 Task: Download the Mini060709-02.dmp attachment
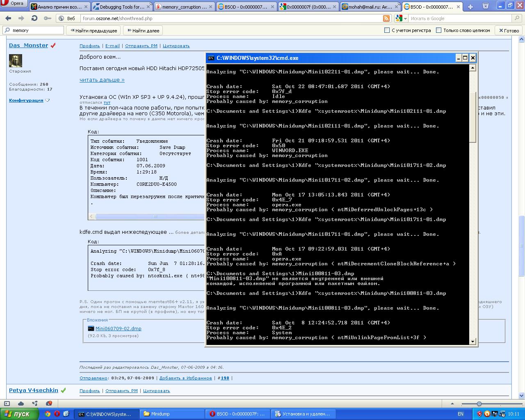click(118, 329)
